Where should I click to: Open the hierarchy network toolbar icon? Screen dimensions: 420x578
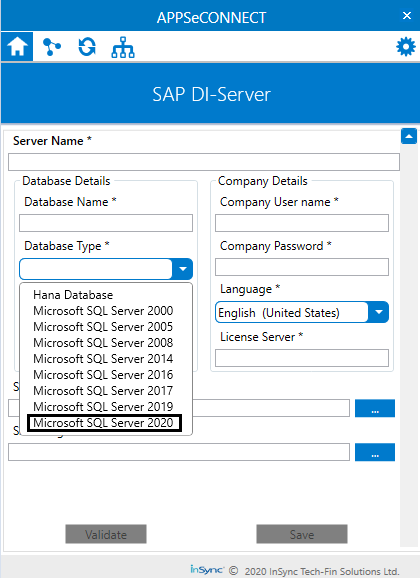123,48
